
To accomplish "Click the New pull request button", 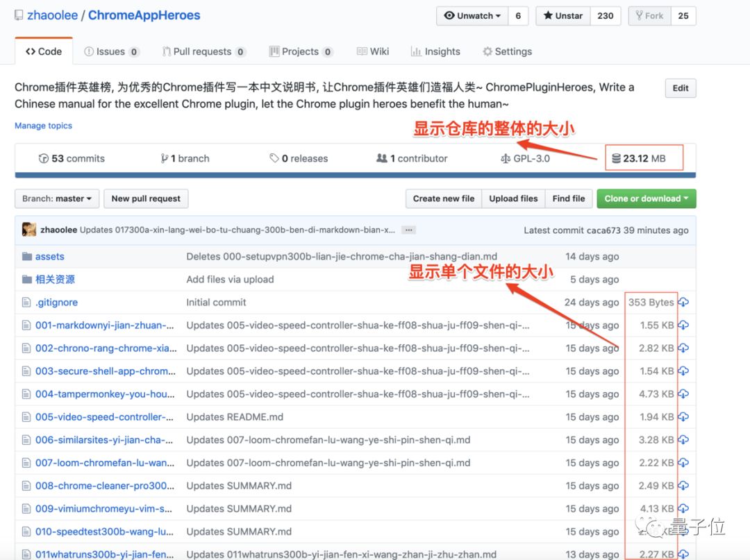I will (x=146, y=198).
